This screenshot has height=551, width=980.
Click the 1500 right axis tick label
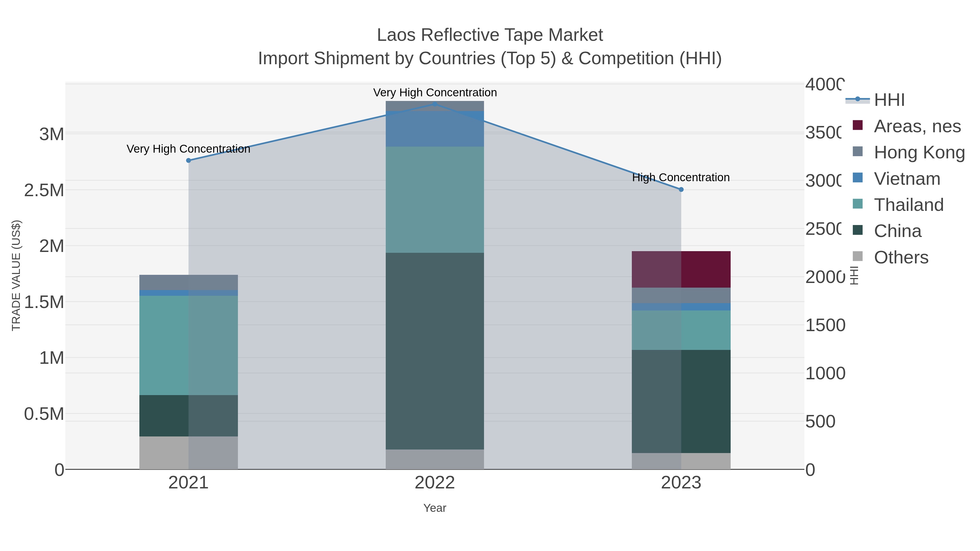click(825, 325)
